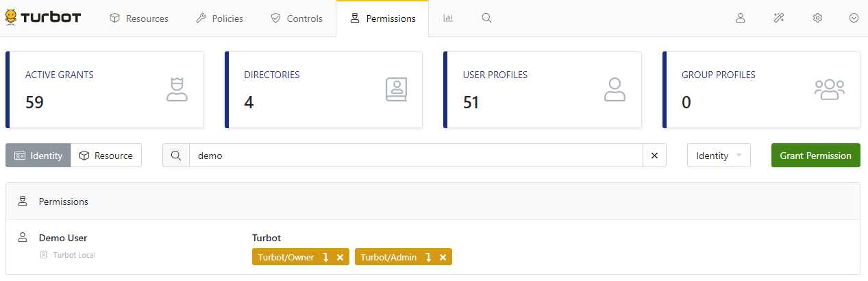This screenshot has height=281, width=868.
Task: Click the 51 user profiles count
Action: pos(471,102)
